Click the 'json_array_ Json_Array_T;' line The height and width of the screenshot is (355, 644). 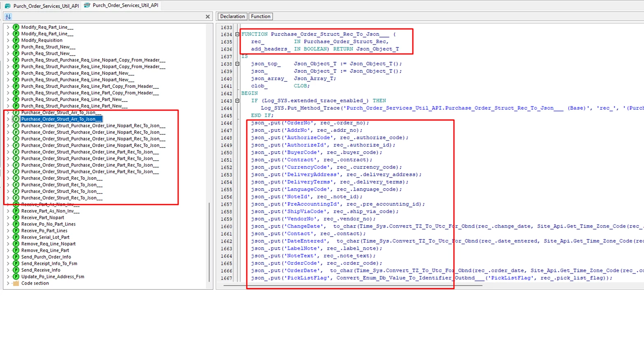point(294,78)
